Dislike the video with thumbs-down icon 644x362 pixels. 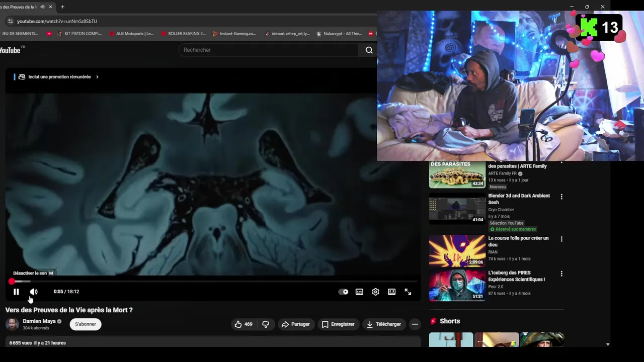266,324
